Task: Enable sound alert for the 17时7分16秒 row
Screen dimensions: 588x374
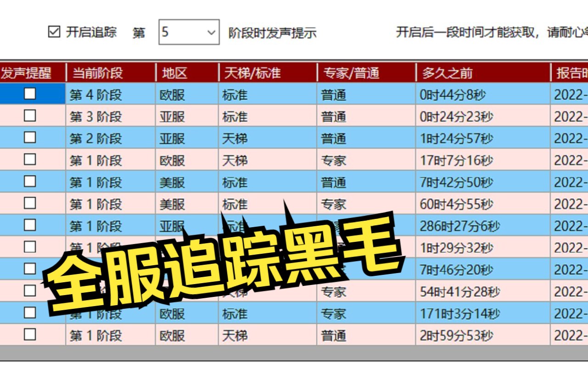Action: 30,159
